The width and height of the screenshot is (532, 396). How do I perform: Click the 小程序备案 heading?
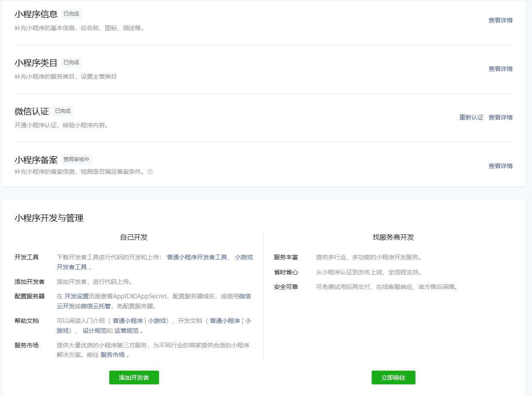36,160
